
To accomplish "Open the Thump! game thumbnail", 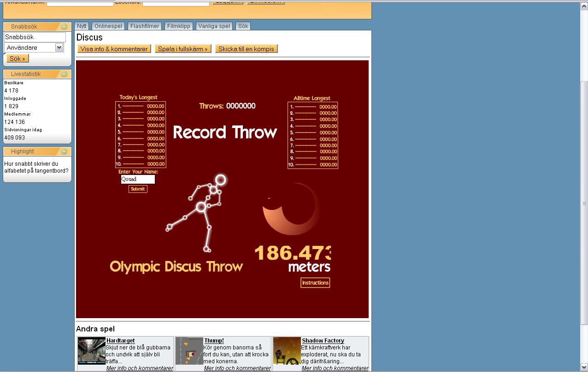I will (189, 351).
